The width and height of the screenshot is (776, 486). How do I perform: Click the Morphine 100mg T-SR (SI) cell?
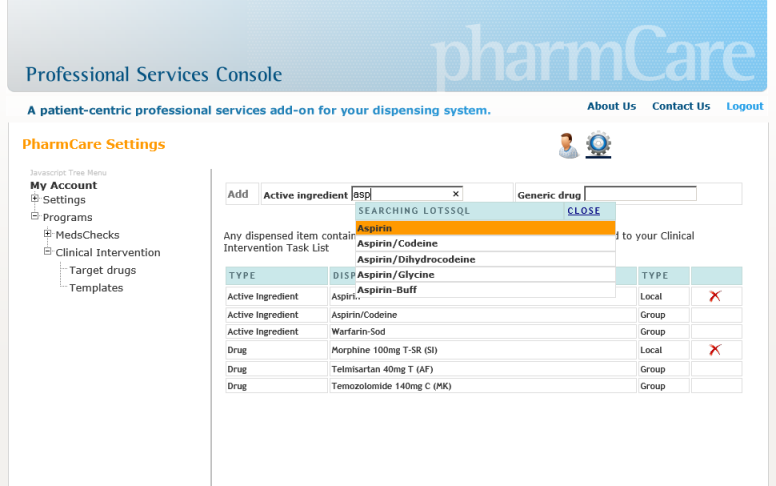483,350
